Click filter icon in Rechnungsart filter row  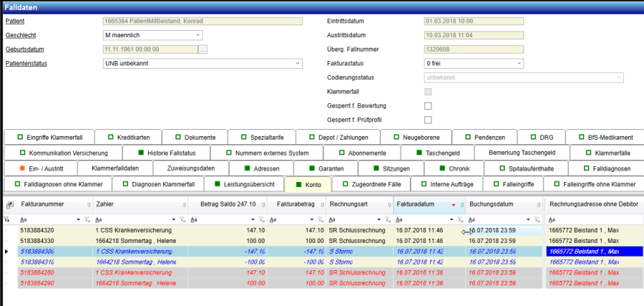pos(386,219)
